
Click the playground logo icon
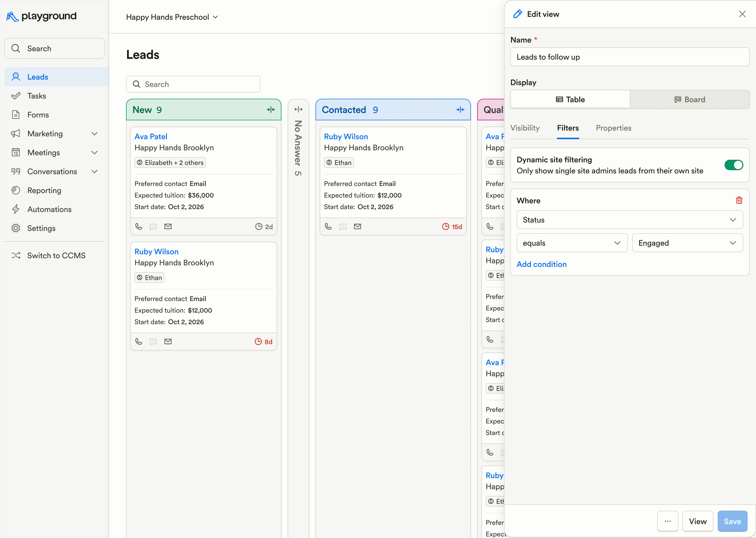tap(12, 17)
